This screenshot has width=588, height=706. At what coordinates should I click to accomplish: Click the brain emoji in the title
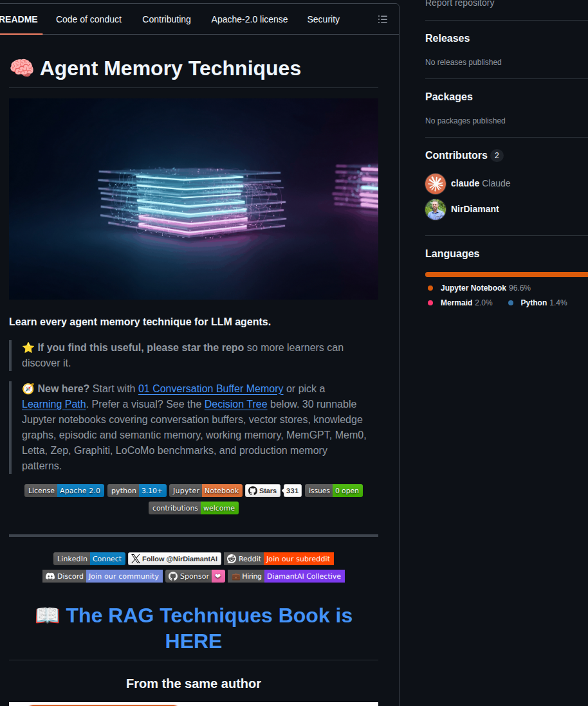(22, 68)
